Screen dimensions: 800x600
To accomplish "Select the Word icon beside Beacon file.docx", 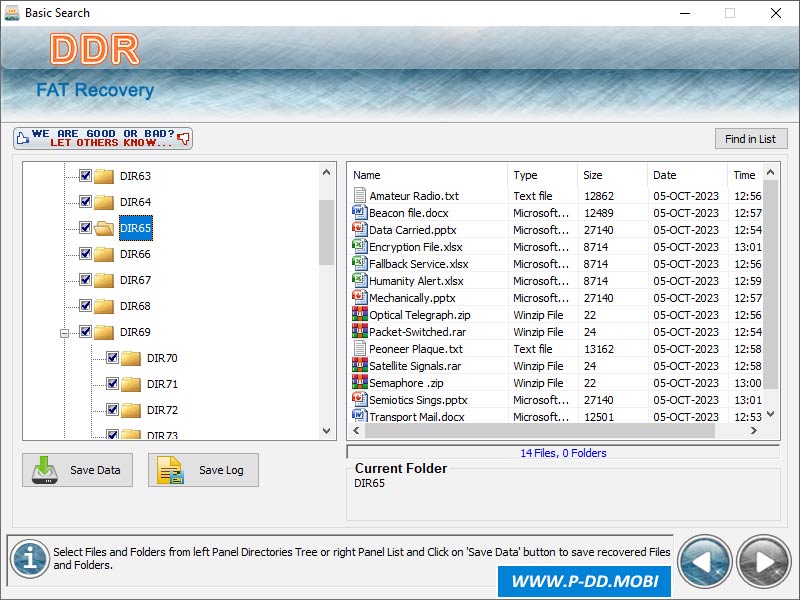I will 358,212.
